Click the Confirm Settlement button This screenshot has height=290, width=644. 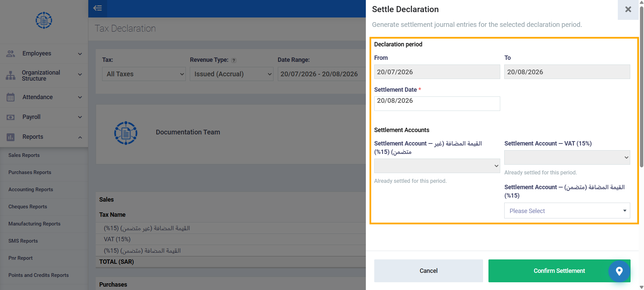[559, 271]
